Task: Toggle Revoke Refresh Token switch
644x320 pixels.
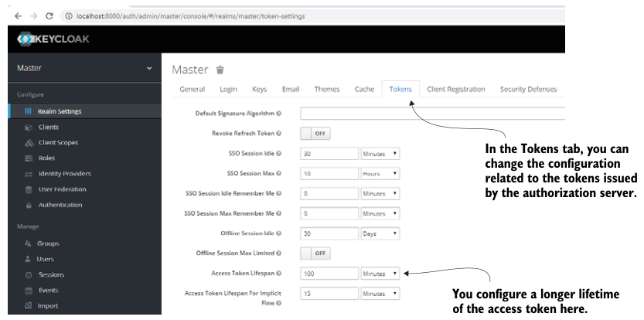Action: (315, 134)
